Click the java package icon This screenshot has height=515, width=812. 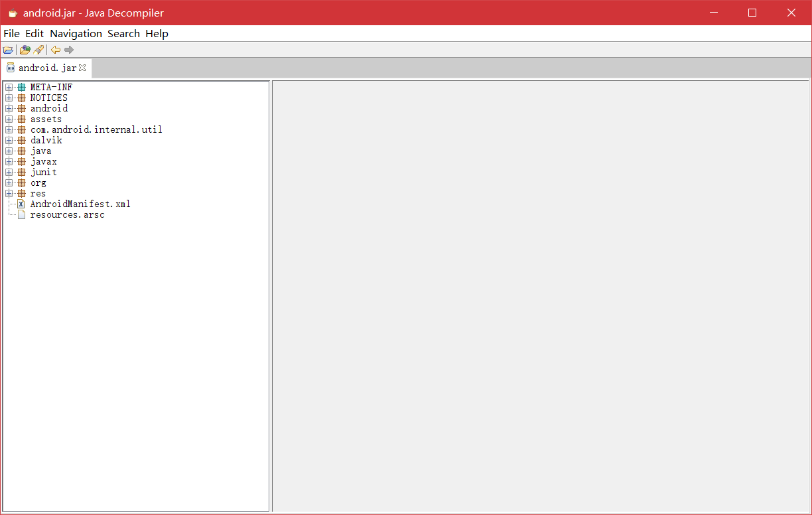[22, 151]
